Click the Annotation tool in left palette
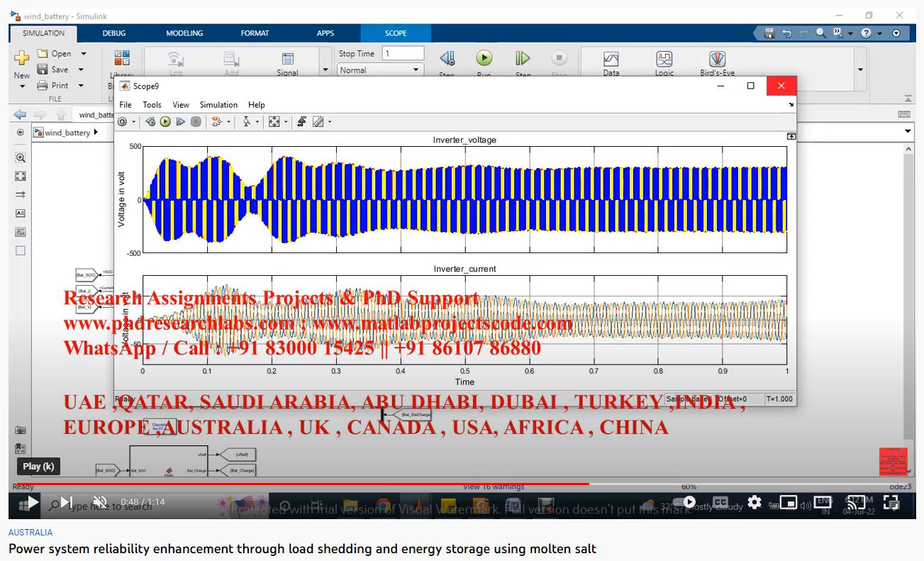 coord(20,213)
